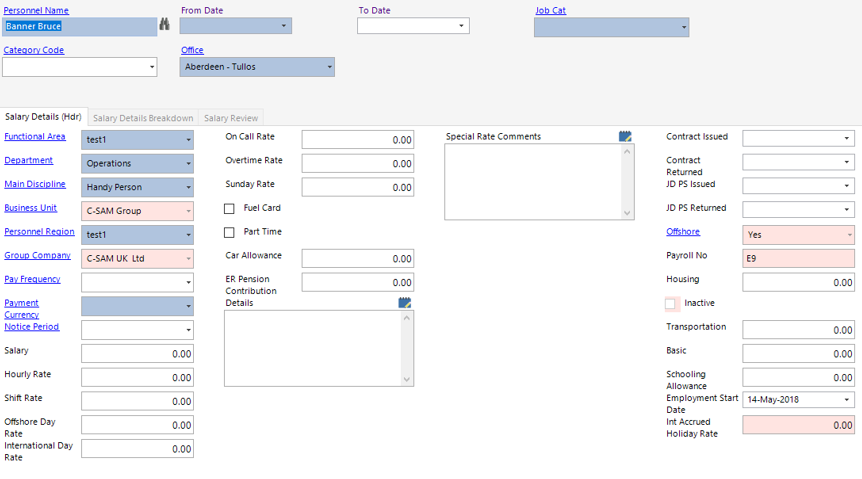Open the Special Rate Comments notes icon
This screenshot has height=479, width=862.
625,136
